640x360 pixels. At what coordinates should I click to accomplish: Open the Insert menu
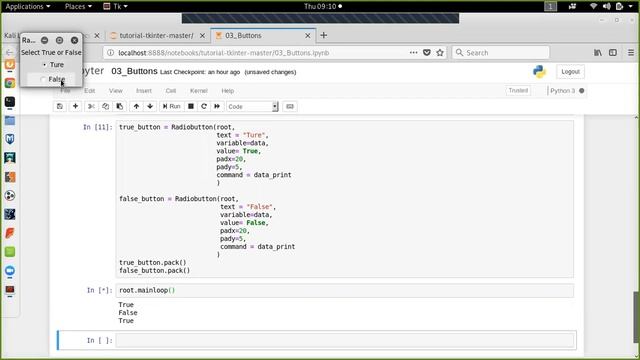click(144, 91)
